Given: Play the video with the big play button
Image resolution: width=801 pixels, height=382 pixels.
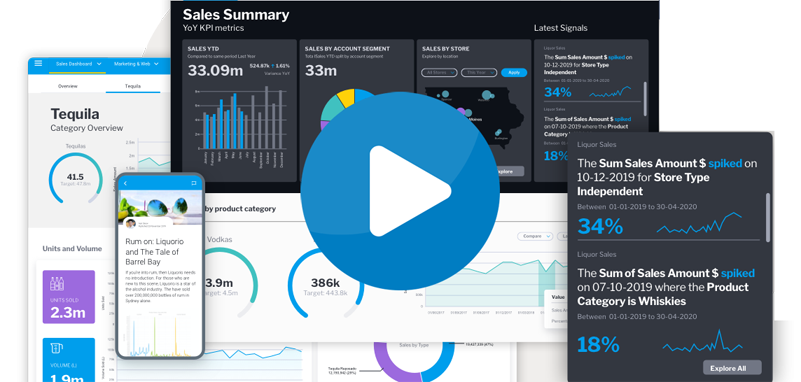Looking at the screenshot, I should tap(400, 192).
